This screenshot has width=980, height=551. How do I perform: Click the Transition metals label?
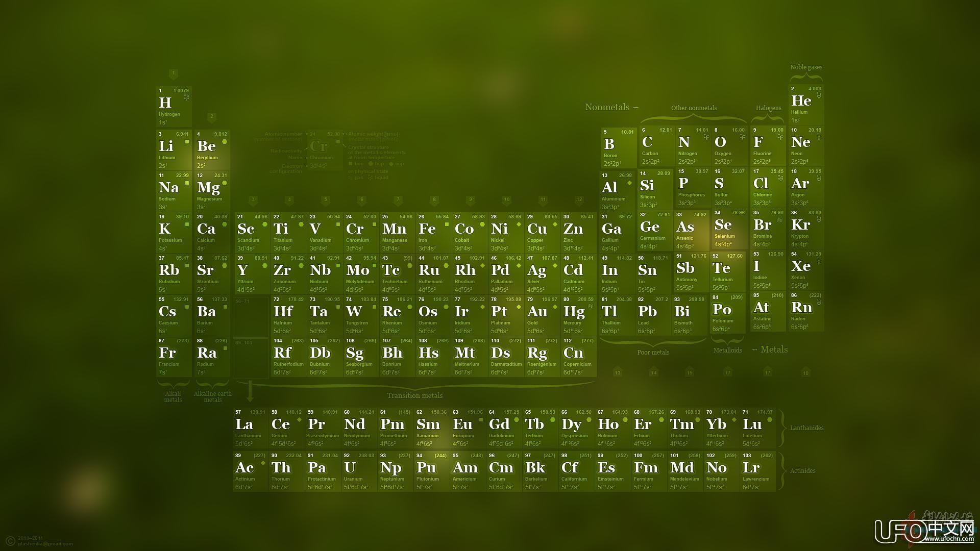[414, 395]
